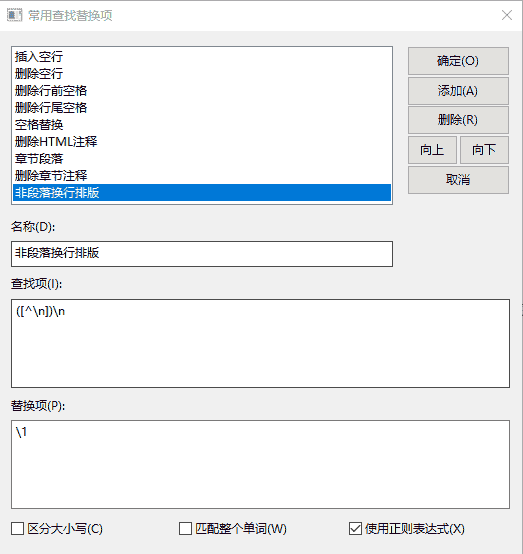Select the 插入空行 list entry

[x=202, y=57]
